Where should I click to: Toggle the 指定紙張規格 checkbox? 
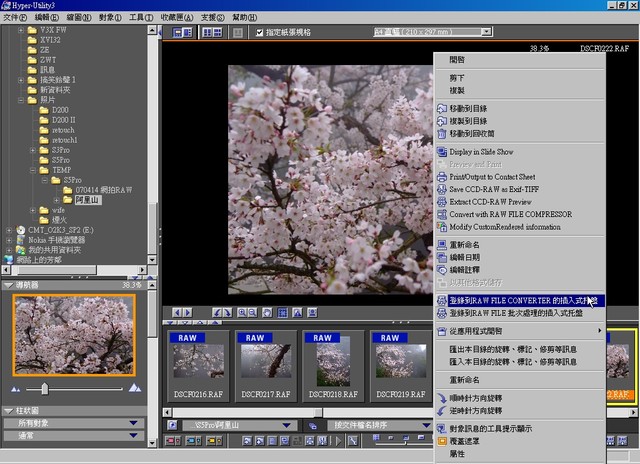click(260, 32)
